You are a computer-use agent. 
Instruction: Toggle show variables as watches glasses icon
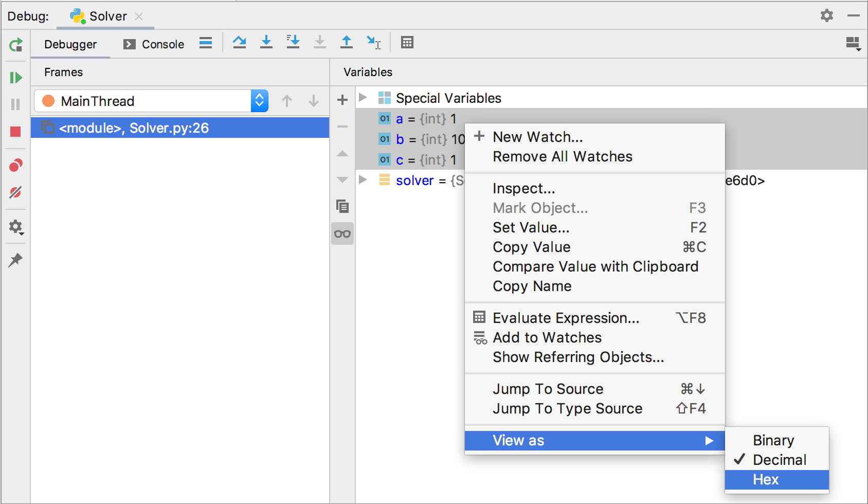coord(342,233)
